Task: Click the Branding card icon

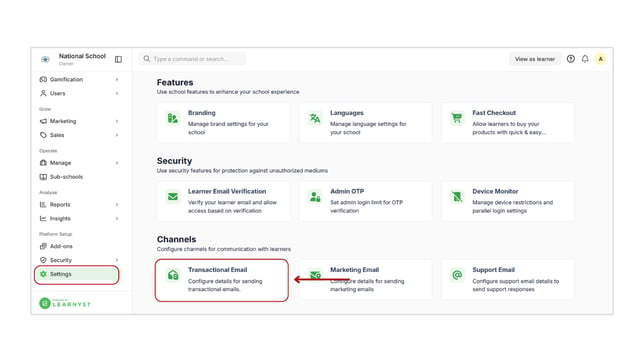Action: (173, 118)
